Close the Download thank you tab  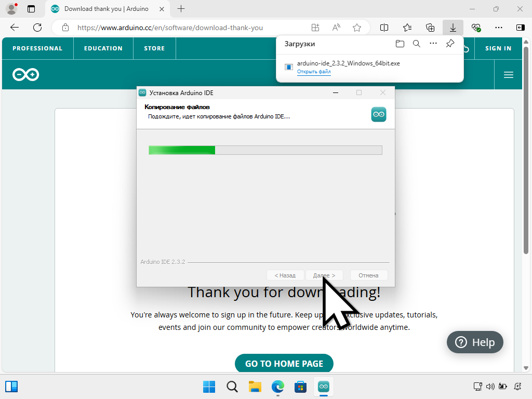point(162,9)
